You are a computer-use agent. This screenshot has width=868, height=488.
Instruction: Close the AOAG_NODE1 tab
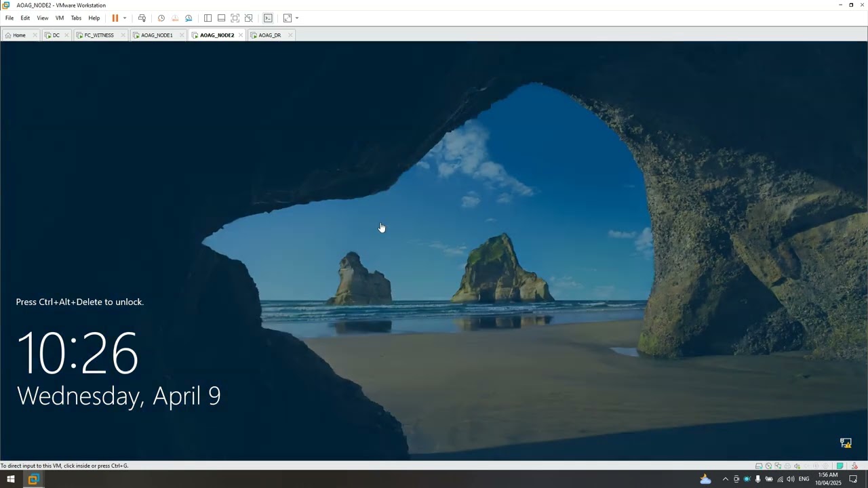[x=182, y=35]
